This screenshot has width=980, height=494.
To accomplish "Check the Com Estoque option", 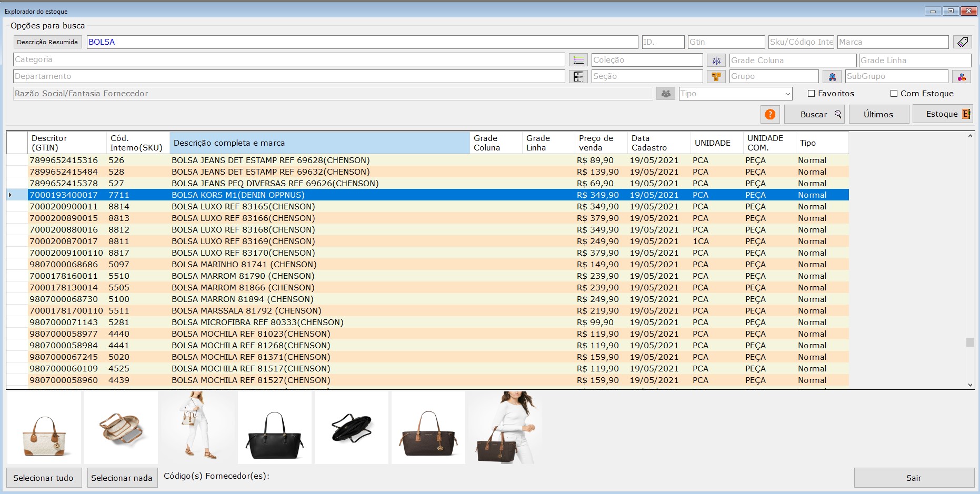I will [894, 94].
